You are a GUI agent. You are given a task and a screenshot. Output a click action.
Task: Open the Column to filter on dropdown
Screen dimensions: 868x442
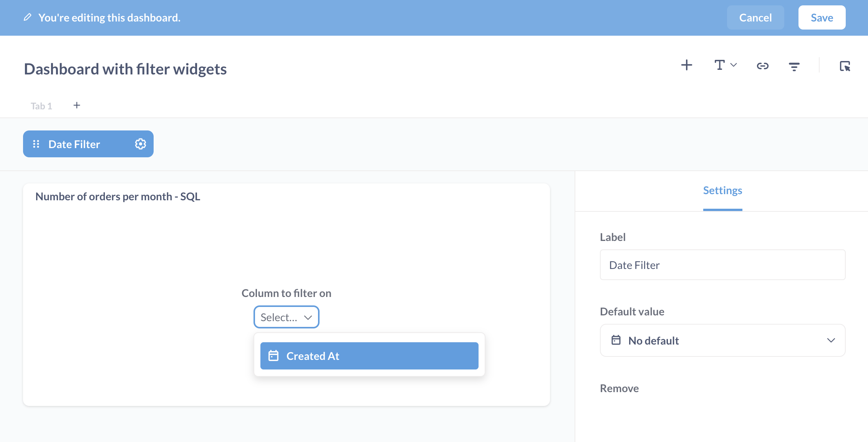(286, 316)
